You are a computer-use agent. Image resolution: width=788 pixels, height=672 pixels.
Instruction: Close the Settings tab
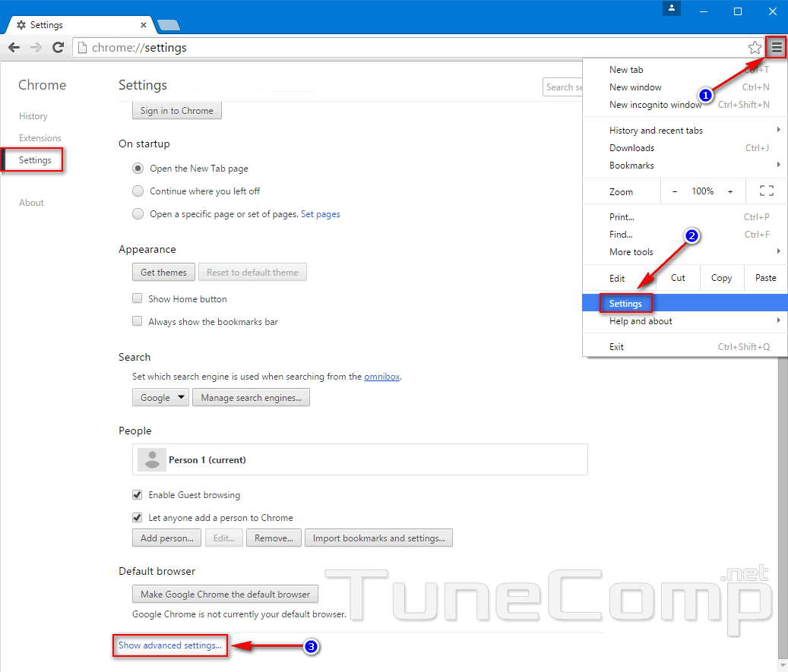[144, 24]
